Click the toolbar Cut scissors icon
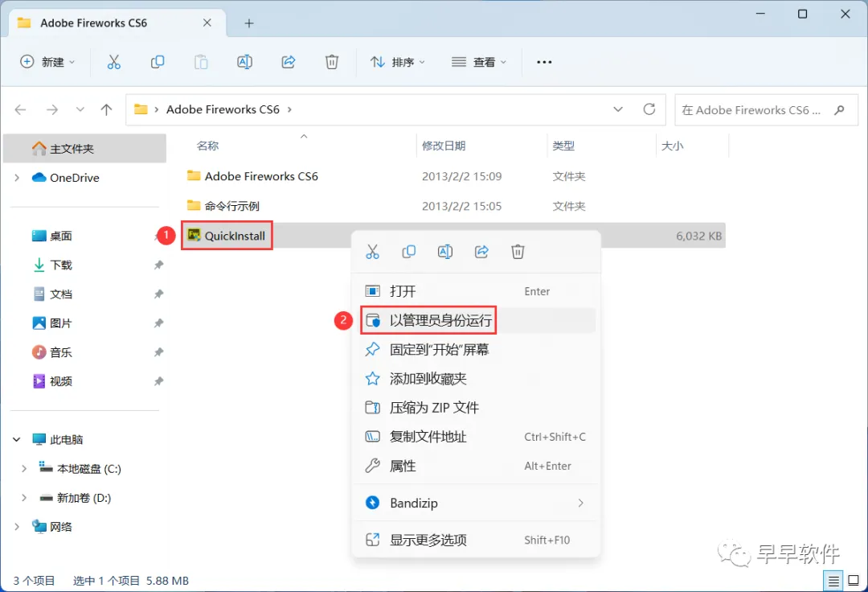This screenshot has width=868, height=592. coord(113,62)
